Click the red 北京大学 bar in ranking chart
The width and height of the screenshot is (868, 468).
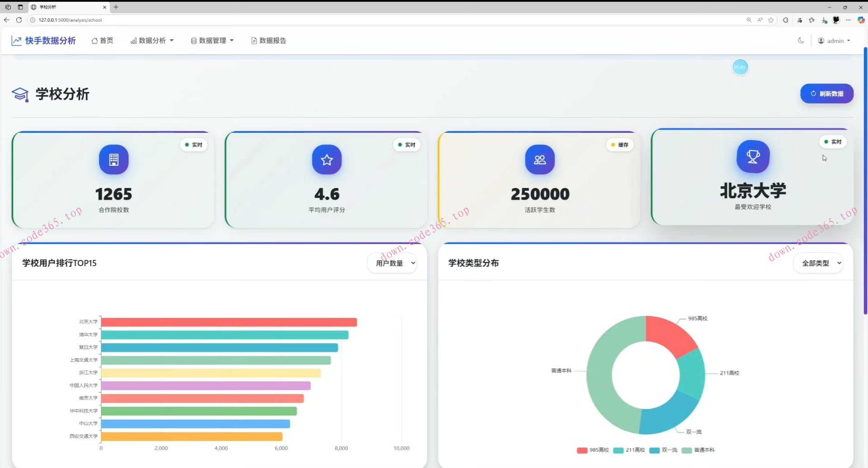(x=228, y=322)
